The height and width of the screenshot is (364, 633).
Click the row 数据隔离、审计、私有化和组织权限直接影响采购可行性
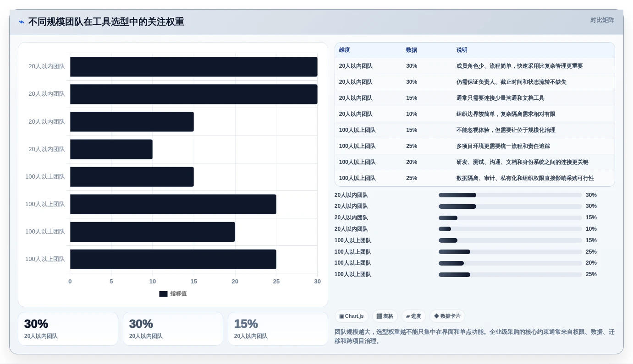pos(475,178)
